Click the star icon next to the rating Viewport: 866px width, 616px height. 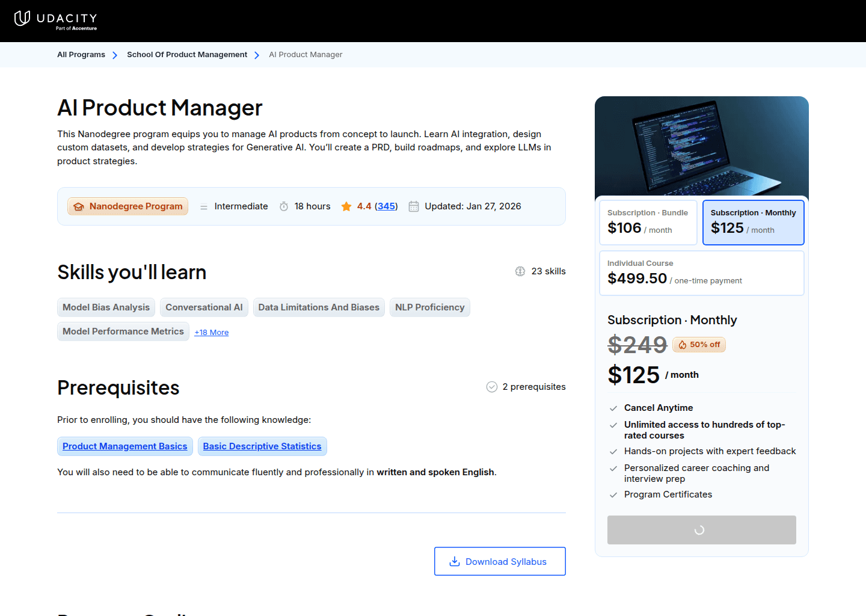346,206
